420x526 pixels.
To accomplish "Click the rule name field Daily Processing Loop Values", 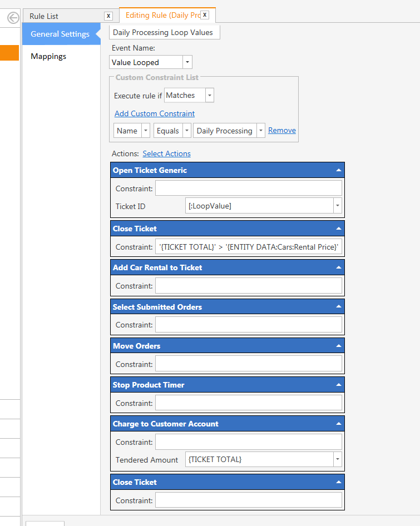I will point(165,32).
